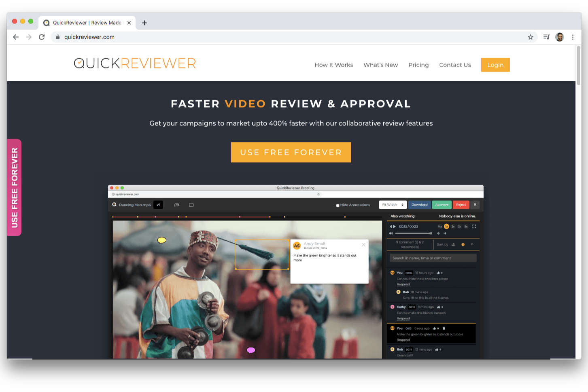Set playback speed to 2x
Image resolution: width=588 pixels, height=392 pixels.
click(x=453, y=227)
